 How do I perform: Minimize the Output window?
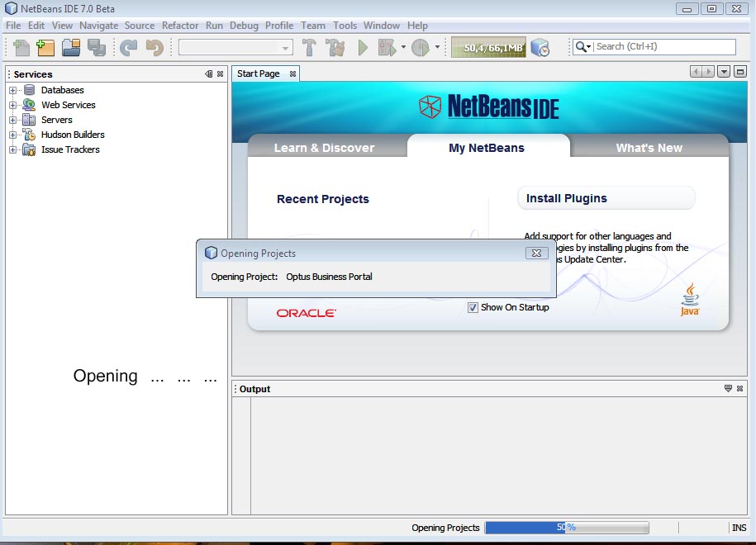click(728, 388)
